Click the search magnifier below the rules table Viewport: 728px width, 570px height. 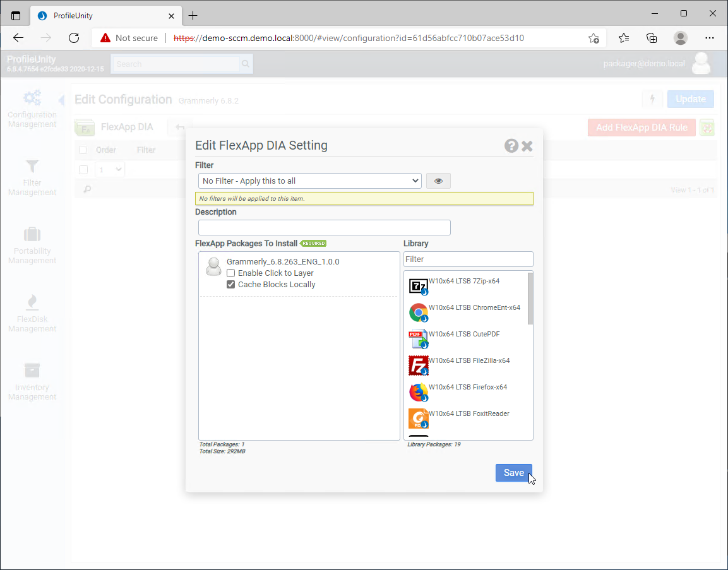point(87,189)
